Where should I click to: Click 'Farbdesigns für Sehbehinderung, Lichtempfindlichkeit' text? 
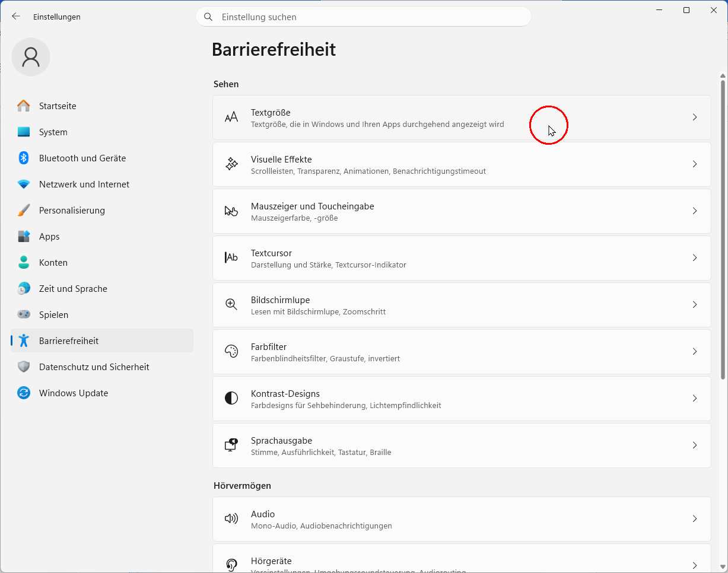point(346,405)
